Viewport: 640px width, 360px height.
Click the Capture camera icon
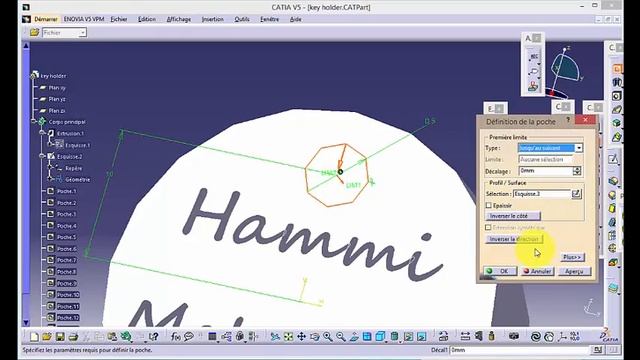click(x=513, y=337)
